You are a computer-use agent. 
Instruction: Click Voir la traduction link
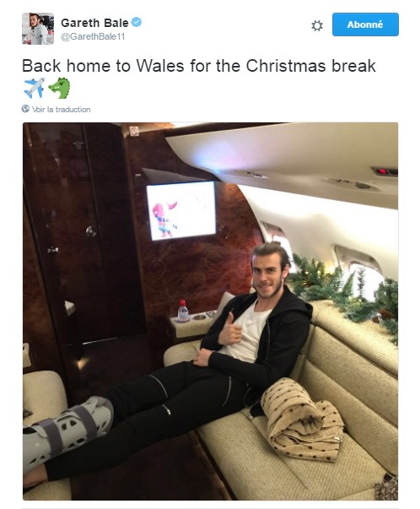[x=61, y=110]
